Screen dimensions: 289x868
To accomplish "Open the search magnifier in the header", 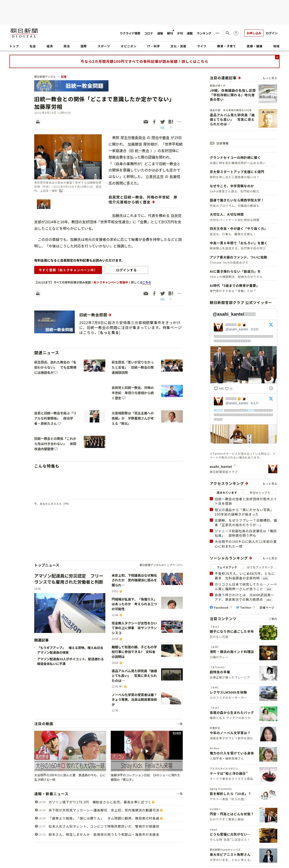I will [227, 33].
